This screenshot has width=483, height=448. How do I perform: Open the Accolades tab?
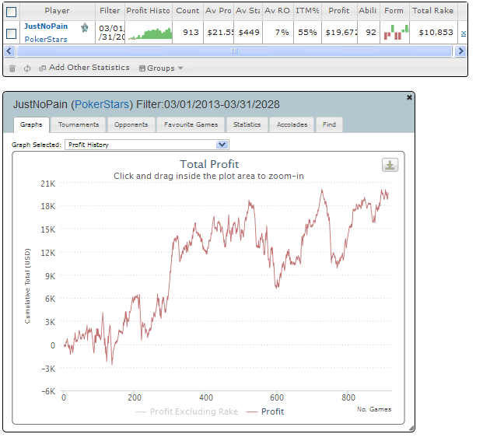(292, 124)
